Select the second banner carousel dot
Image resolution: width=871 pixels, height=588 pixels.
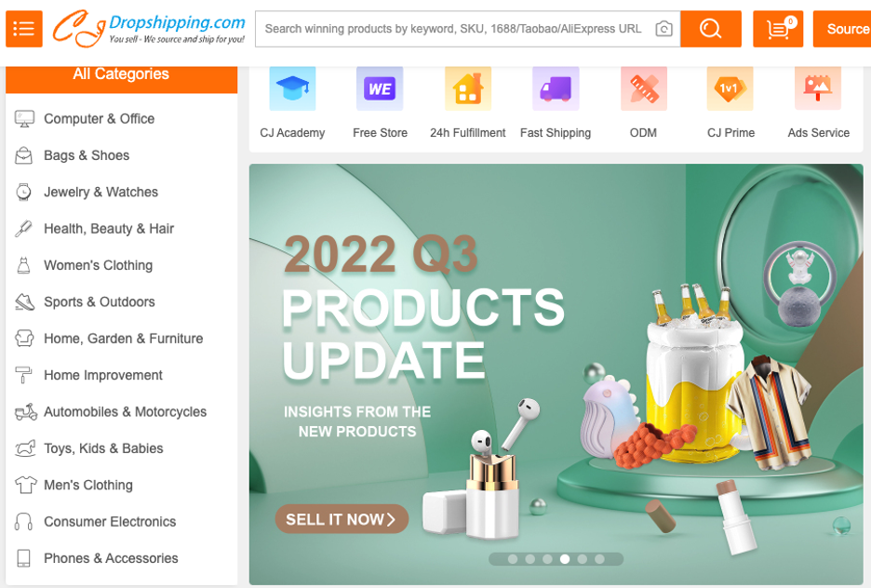pos(529,559)
